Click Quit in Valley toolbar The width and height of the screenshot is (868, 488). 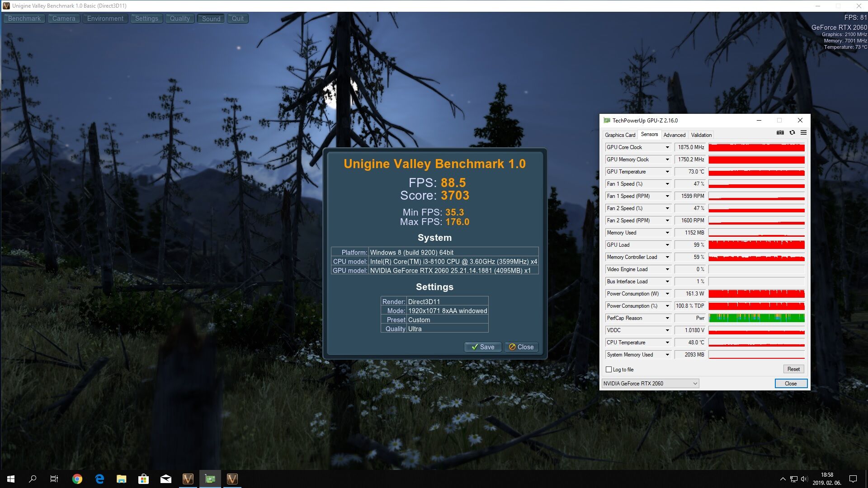(238, 19)
